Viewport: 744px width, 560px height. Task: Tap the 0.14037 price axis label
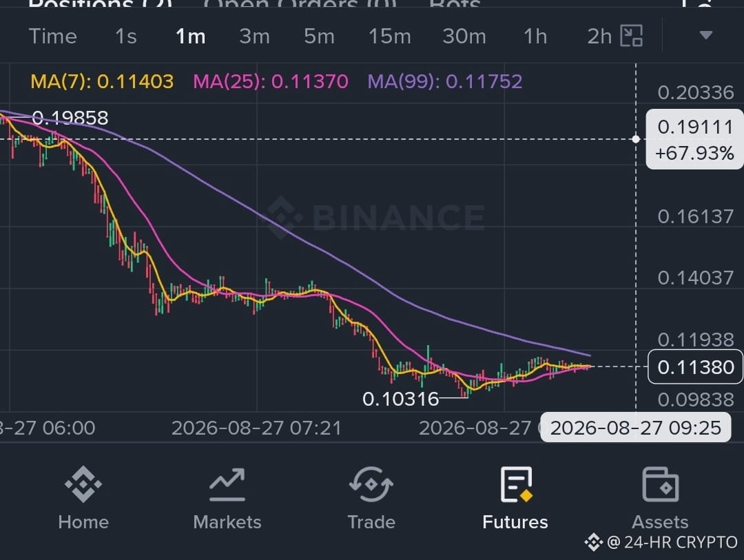click(696, 278)
